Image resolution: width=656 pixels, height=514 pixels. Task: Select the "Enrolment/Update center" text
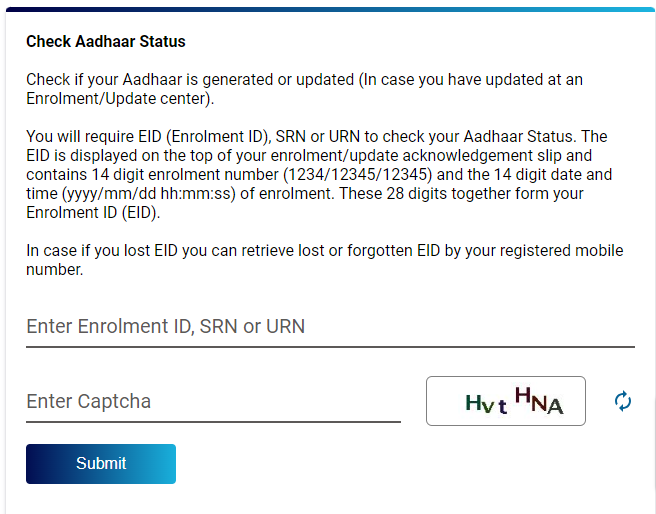(118, 98)
